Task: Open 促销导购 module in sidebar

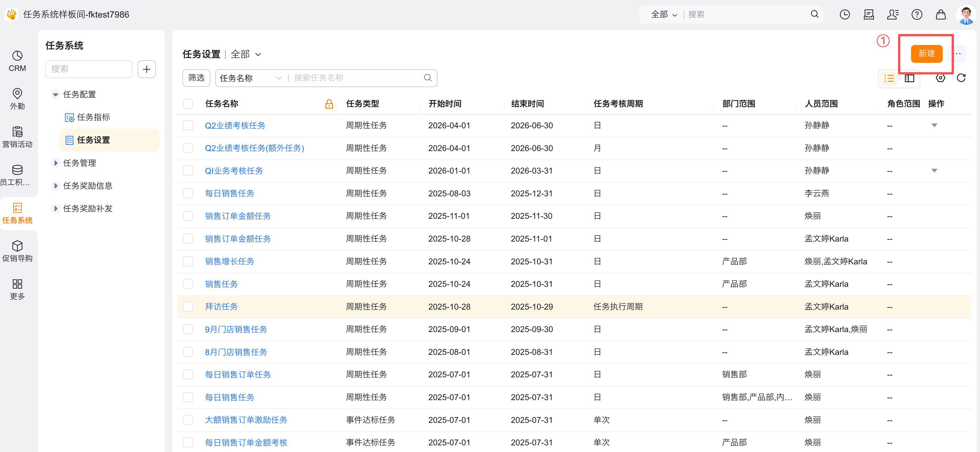Action: click(x=17, y=251)
